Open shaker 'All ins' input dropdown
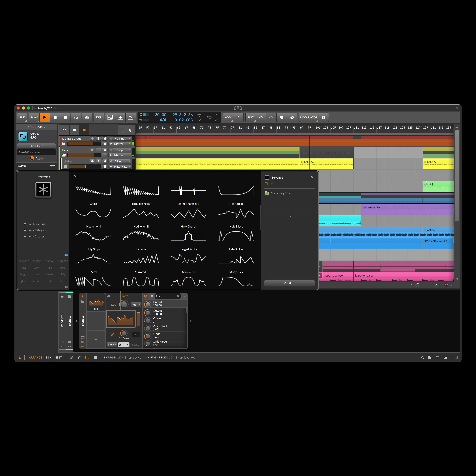The height and width of the screenshot is (476, 476). tap(122, 161)
